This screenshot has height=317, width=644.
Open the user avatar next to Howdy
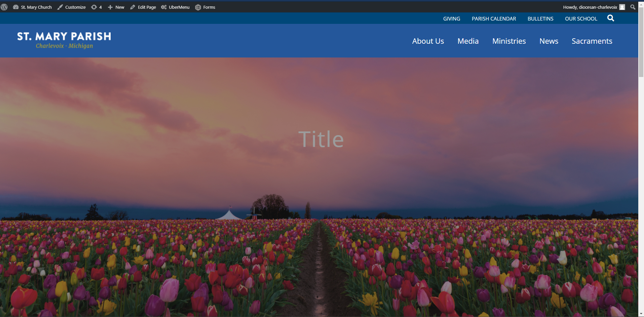622,7
